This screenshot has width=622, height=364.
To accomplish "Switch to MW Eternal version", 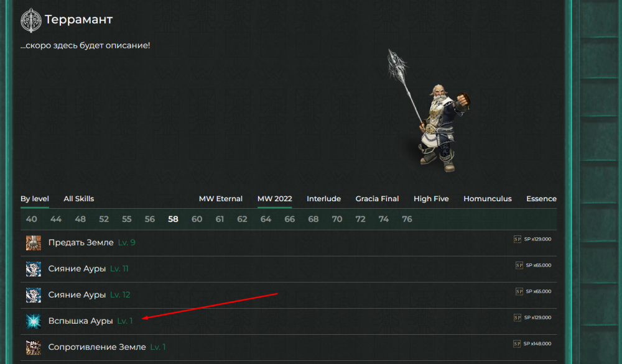I will pos(221,199).
